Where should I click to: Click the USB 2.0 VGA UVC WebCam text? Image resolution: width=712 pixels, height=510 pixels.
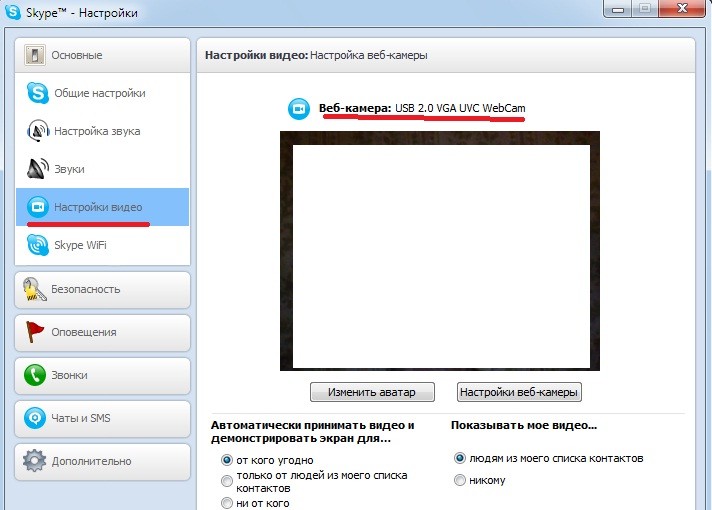tap(460, 109)
